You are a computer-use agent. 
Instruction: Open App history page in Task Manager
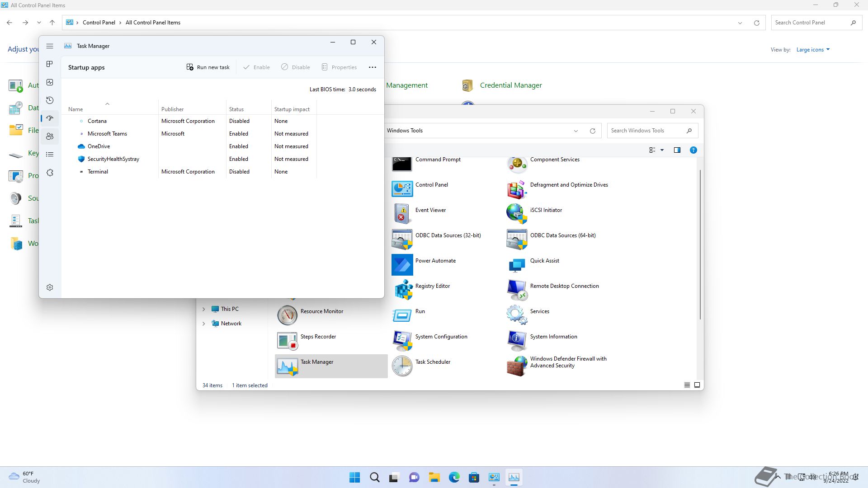(50, 100)
